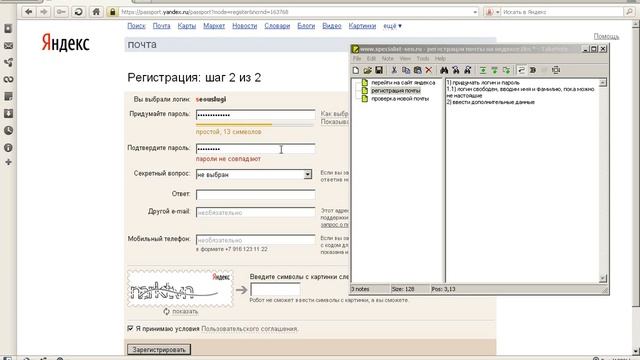Open the Помощь help link
The height and width of the screenshot is (360, 640).
pos(606,36)
